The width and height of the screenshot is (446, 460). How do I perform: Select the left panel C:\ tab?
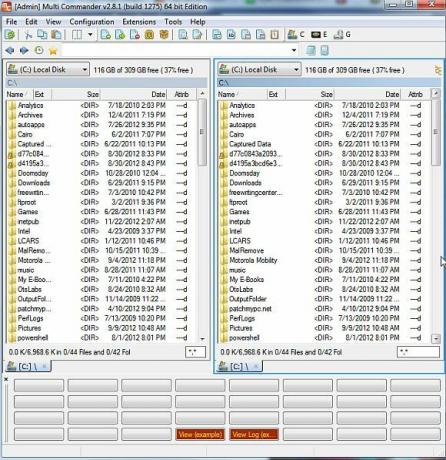[x=28, y=366]
